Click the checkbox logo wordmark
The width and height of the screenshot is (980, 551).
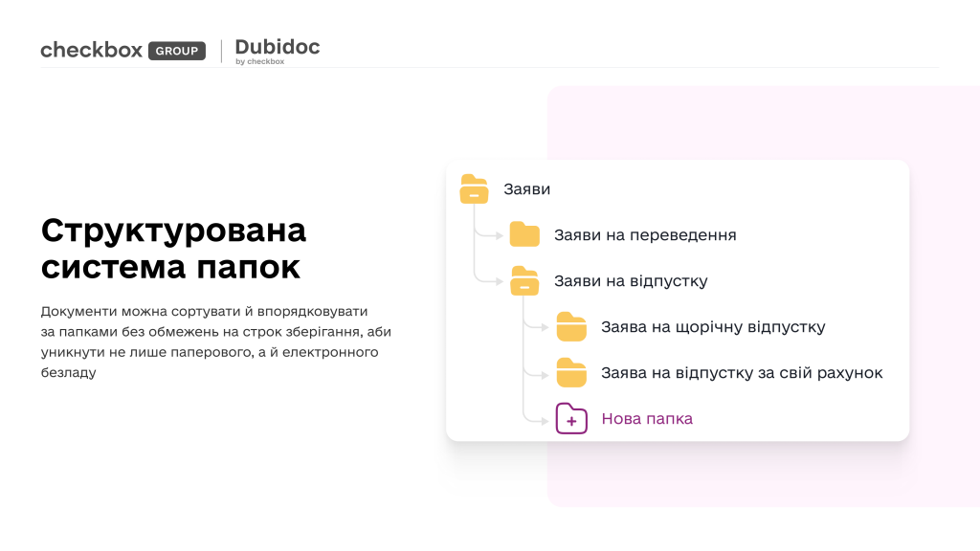(x=92, y=50)
